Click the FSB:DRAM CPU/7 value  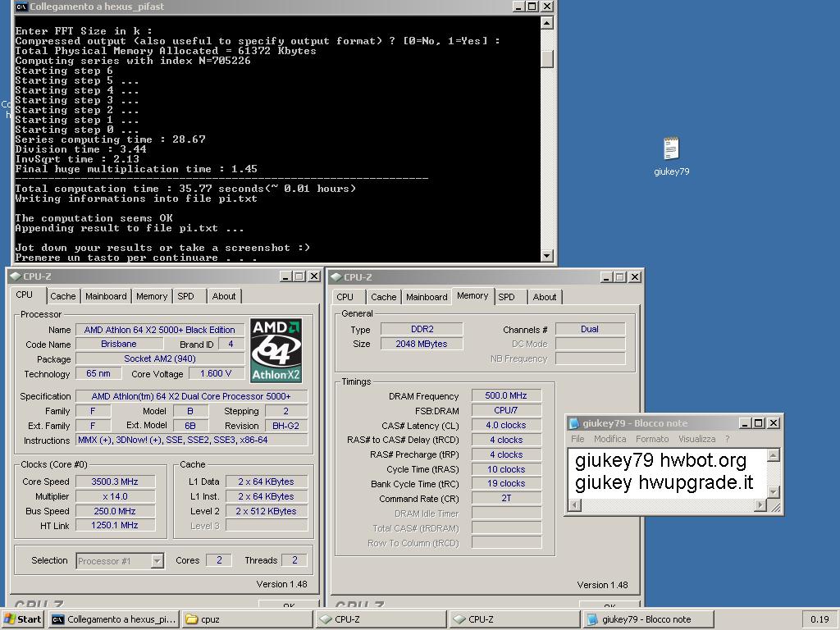506,410
